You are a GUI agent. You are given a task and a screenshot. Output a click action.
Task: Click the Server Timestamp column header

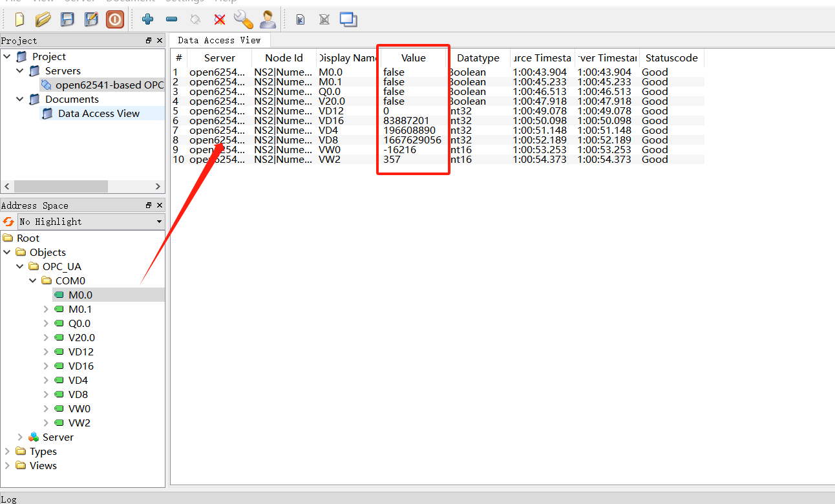tap(608, 58)
